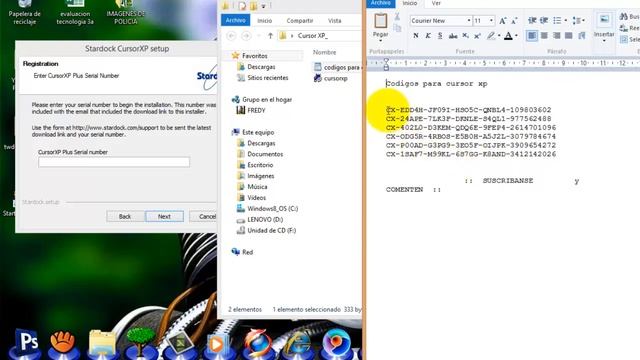
Task: Click the increase indent icon
Action: [x=544, y=20]
